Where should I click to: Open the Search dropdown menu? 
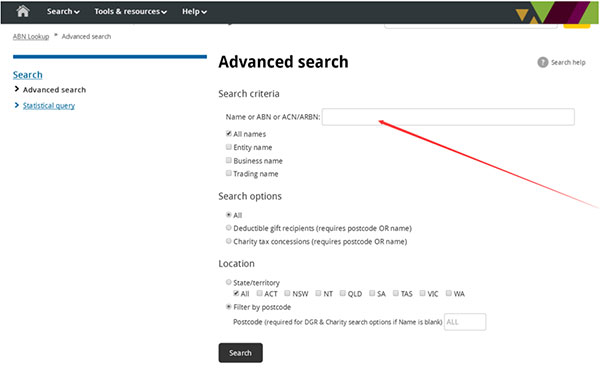63,11
